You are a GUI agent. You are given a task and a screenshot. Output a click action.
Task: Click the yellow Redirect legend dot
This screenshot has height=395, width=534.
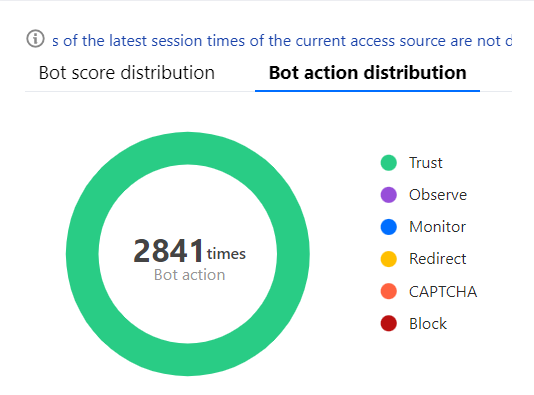(389, 259)
